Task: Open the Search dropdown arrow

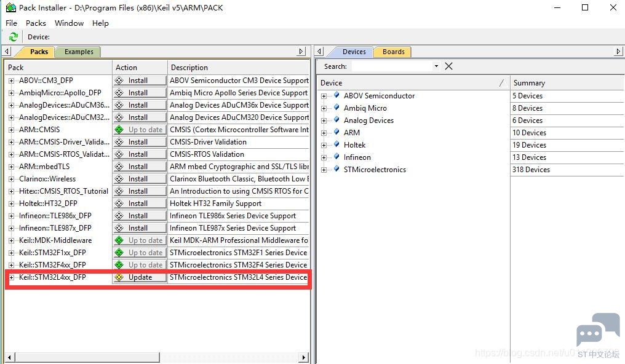Action: click(437, 66)
